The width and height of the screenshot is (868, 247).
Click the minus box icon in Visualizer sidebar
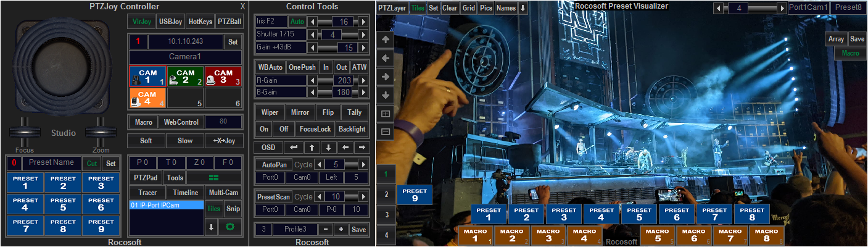[x=386, y=132]
